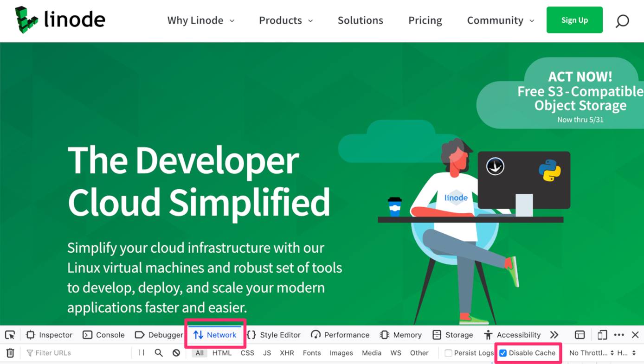Enable the Disable Cache checkbox
Viewport: 644px width, 364px height.
502,353
